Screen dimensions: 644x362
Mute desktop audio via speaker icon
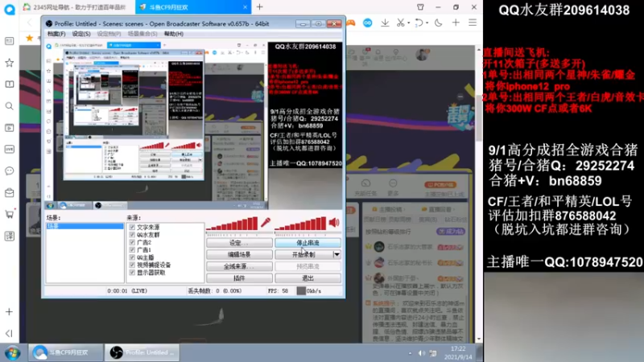click(334, 223)
